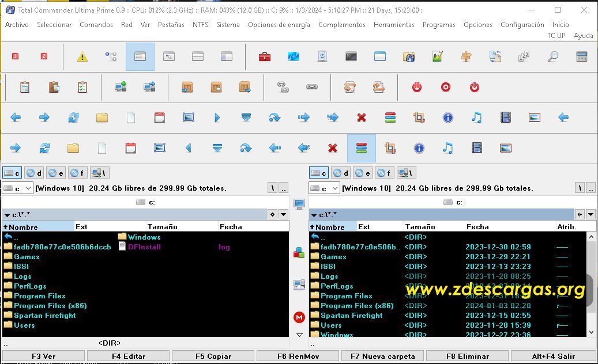The width and height of the screenshot is (598, 364).
Task: Click the red target circle power icon
Action: click(x=445, y=87)
